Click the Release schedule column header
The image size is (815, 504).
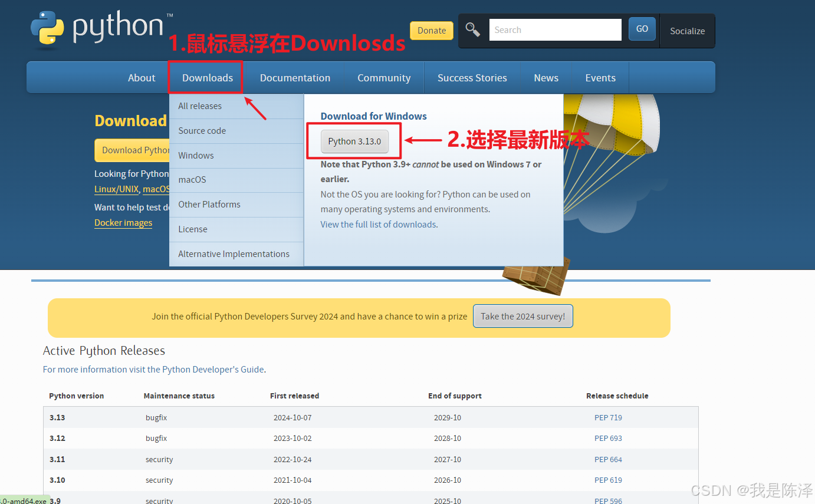click(x=617, y=396)
